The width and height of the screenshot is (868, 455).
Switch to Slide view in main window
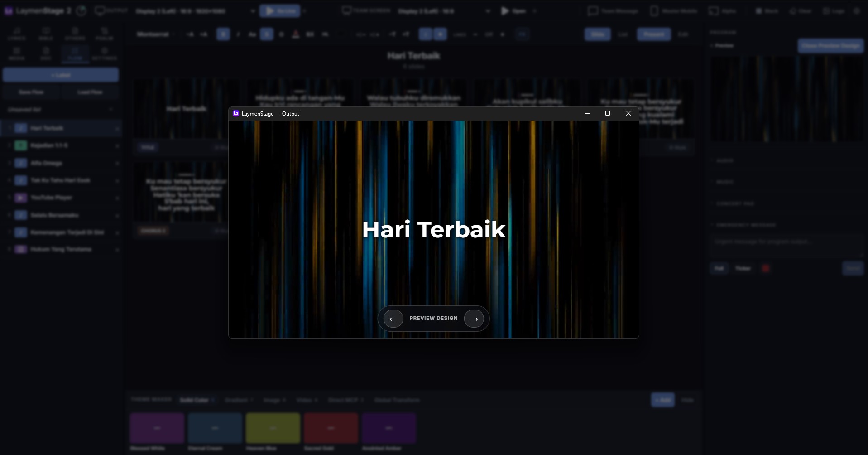pos(598,34)
